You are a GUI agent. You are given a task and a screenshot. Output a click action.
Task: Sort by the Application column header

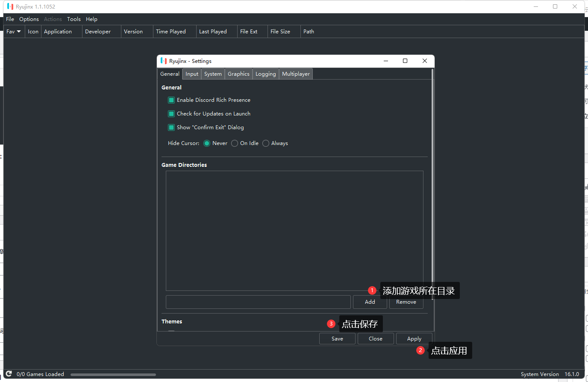pos(62,32)
